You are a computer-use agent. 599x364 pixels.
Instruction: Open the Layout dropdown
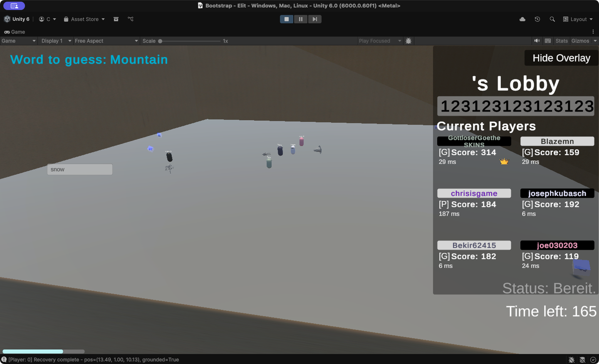click(578, 19)
